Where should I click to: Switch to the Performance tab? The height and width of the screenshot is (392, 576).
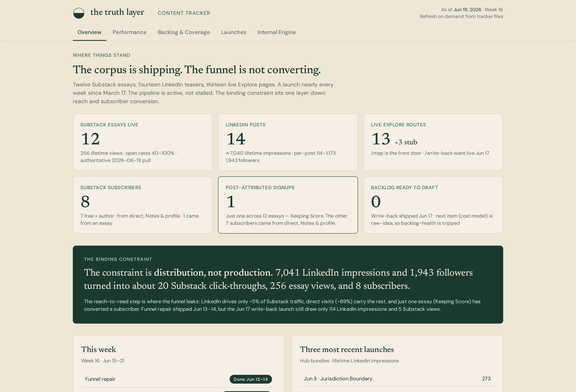(x=130, y=32)
